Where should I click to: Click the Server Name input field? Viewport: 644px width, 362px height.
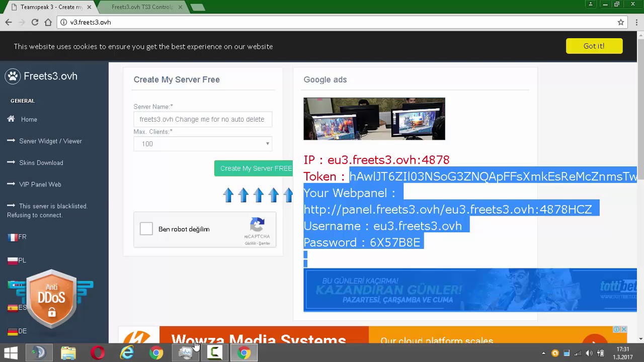tap(203, 119)
